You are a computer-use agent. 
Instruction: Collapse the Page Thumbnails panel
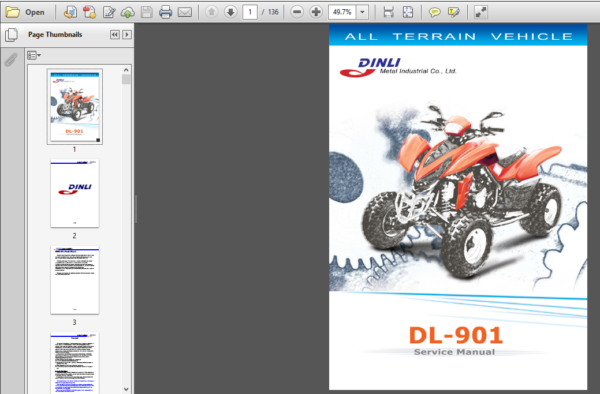(114, 35)
